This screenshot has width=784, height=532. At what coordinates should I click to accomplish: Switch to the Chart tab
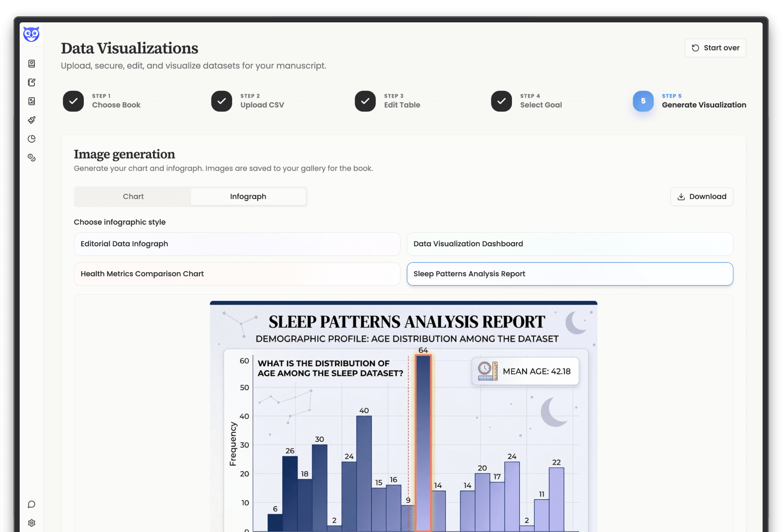click(x=132, y=196)
